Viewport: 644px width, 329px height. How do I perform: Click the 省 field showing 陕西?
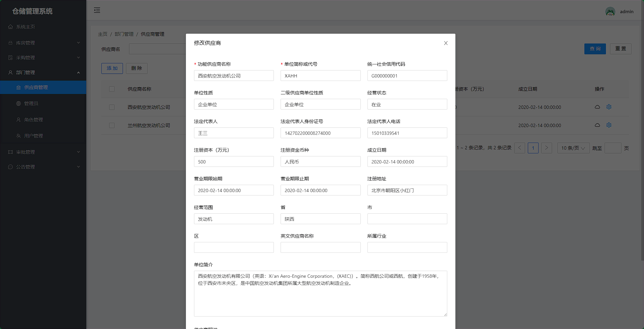(320, 219)
